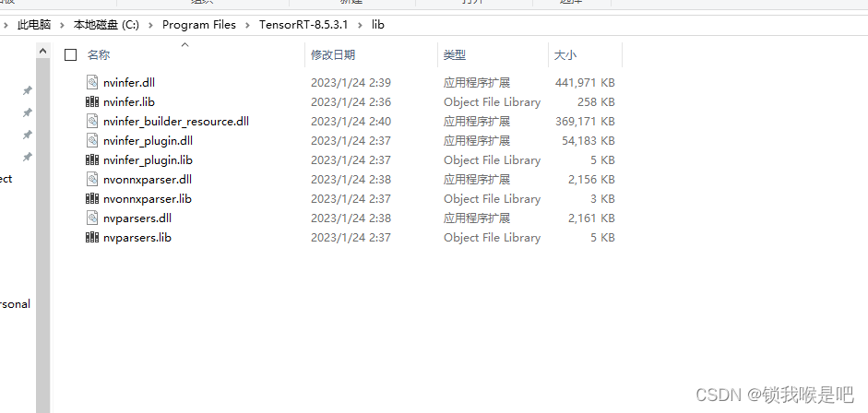Select the nvparsers.lib library icon
This screenshot has width=868, height=413.
[92, 237]
